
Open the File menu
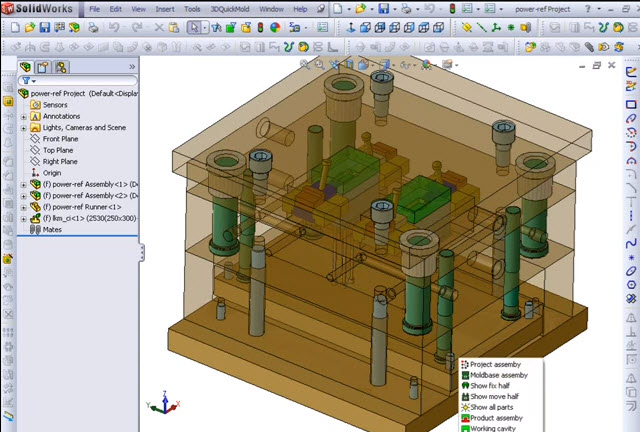coord(95,9)
